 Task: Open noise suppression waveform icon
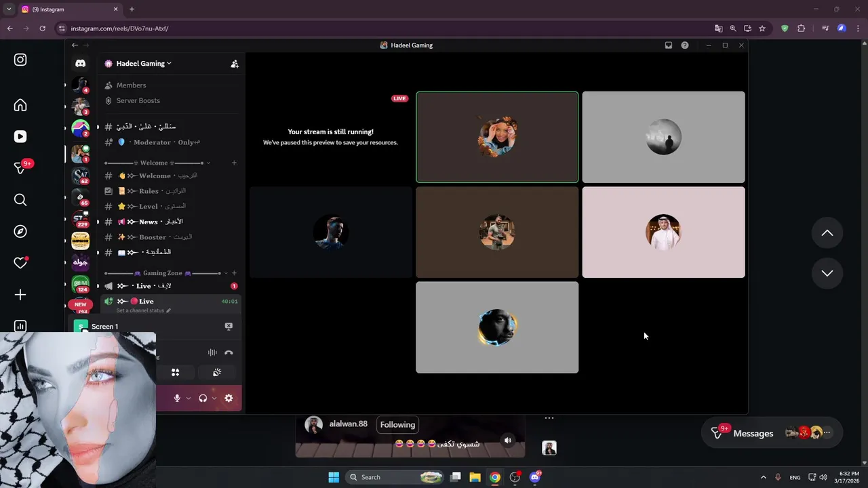[x=212, y=352]
